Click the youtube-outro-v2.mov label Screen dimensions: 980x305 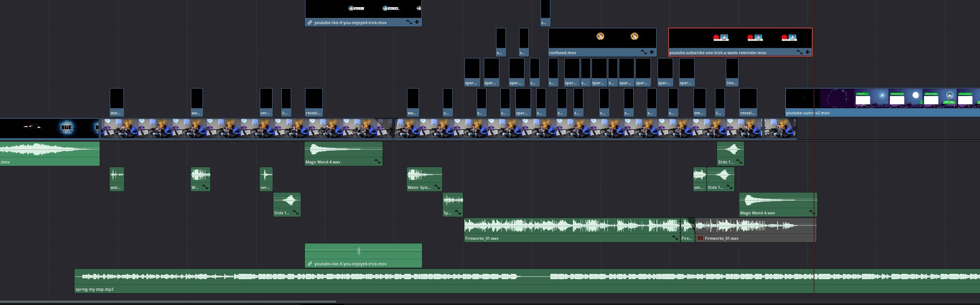coord(808,113)
